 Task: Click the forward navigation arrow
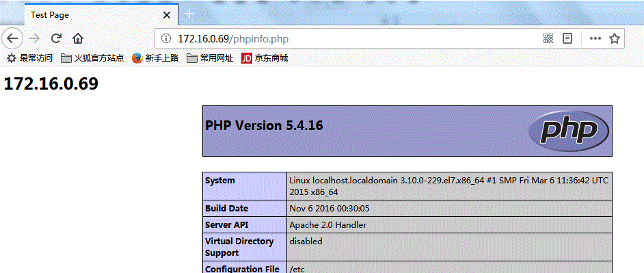34,38
